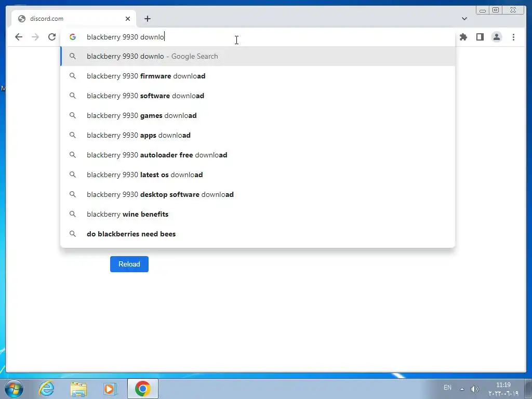Minimize the Chrome window
The width and height of the screenshot is (532, 399).
[x=482, y=10]
